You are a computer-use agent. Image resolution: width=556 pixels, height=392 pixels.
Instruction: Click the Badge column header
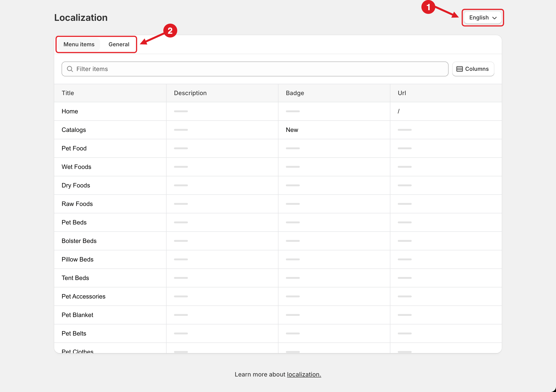(334, 93)
